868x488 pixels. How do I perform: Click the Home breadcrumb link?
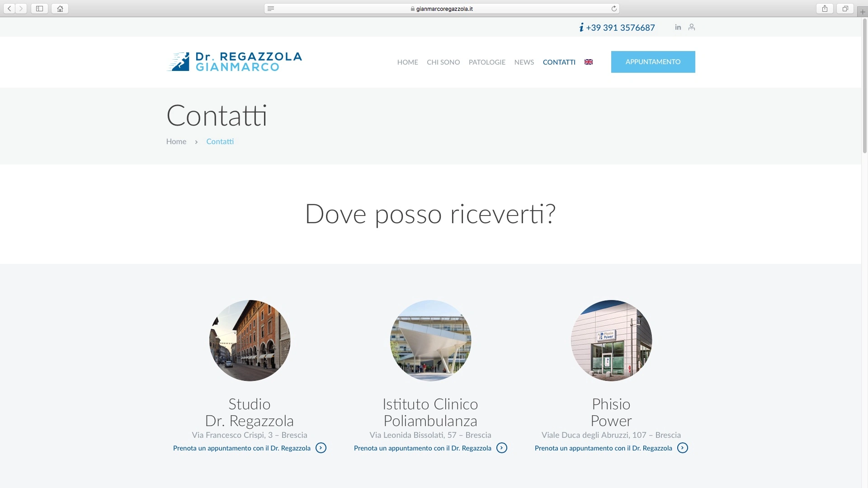point(176,141)
